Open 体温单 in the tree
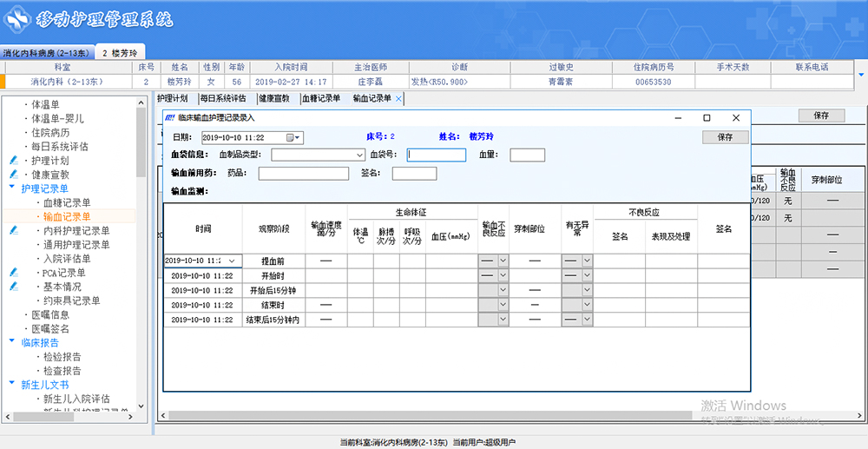 point(45,104)
